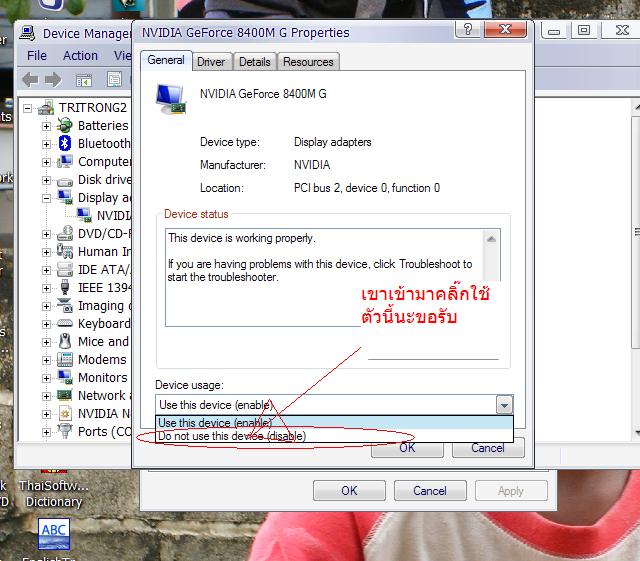Click Cancel in the lower background dialog

point(430,490)
